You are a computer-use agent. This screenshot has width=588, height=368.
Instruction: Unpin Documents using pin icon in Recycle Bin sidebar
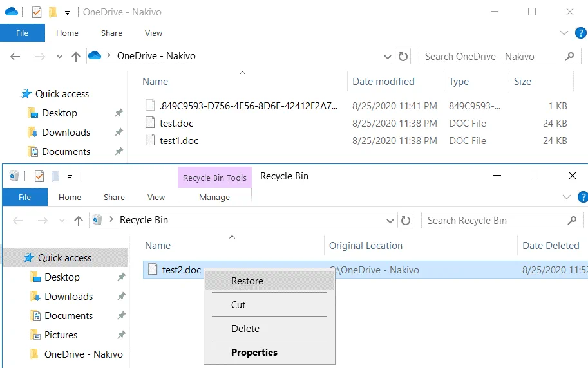(121, 315)
